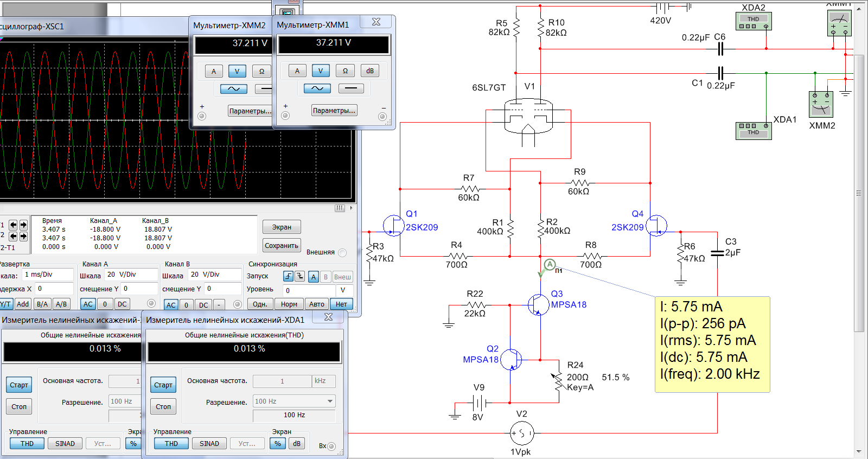Screen dimensions: 868x459
Task: Set oscilloscope trigger to rising edge
Action: (288, 277)
